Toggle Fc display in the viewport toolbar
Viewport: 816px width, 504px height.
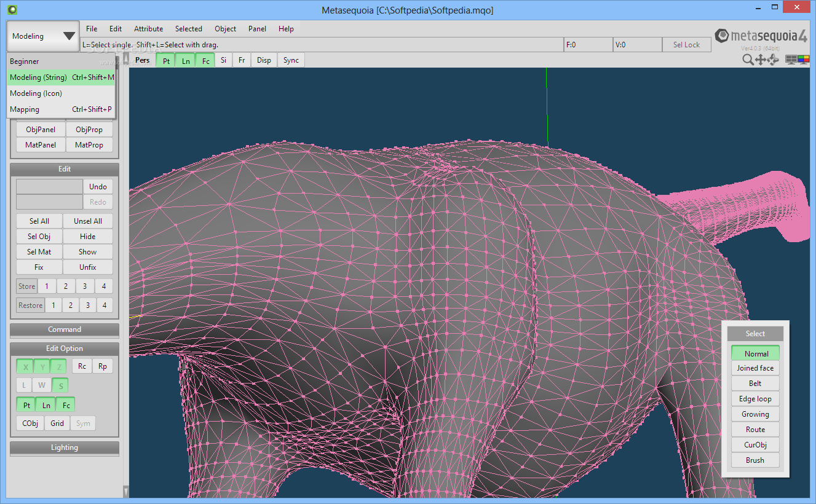click(205, 60)
